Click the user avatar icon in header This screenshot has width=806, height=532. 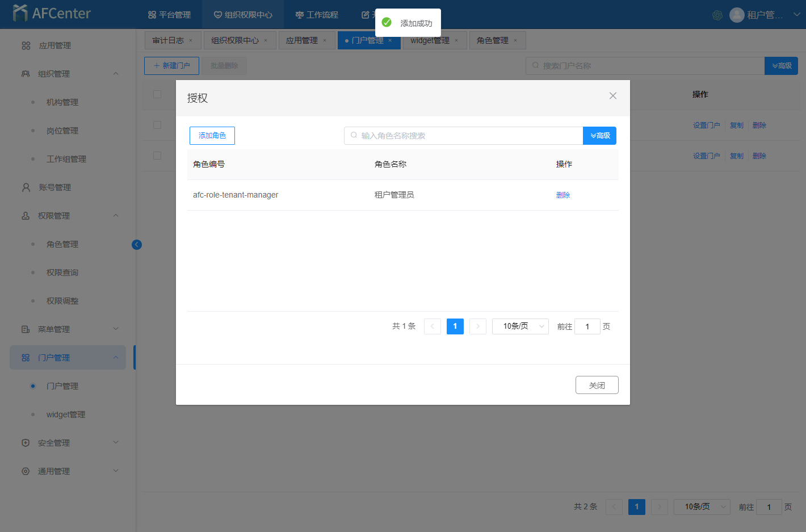737,15
